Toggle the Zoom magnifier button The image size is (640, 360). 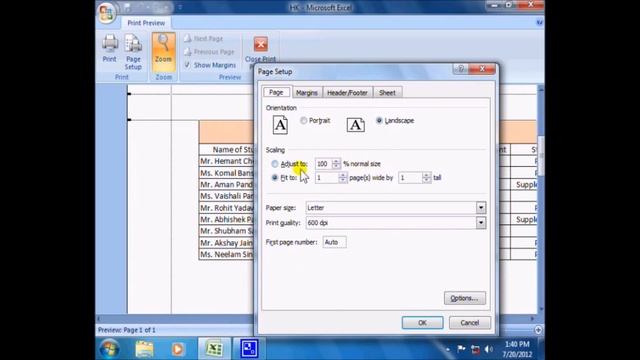coord(163,51)
